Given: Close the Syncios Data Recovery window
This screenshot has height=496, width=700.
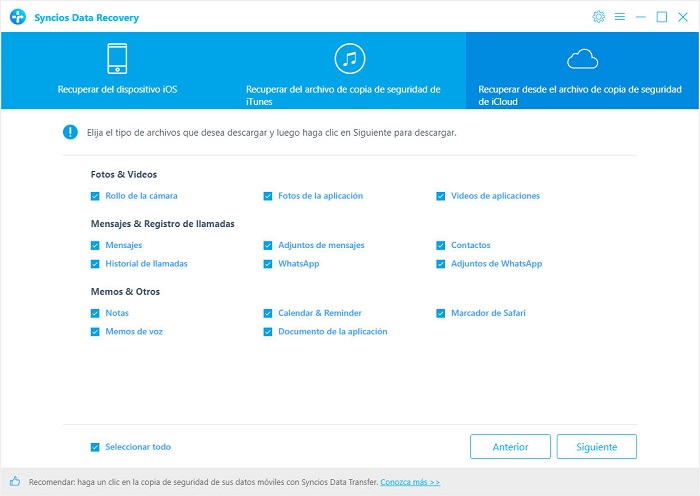Looking at the screenshot, I should pos(683,17).
